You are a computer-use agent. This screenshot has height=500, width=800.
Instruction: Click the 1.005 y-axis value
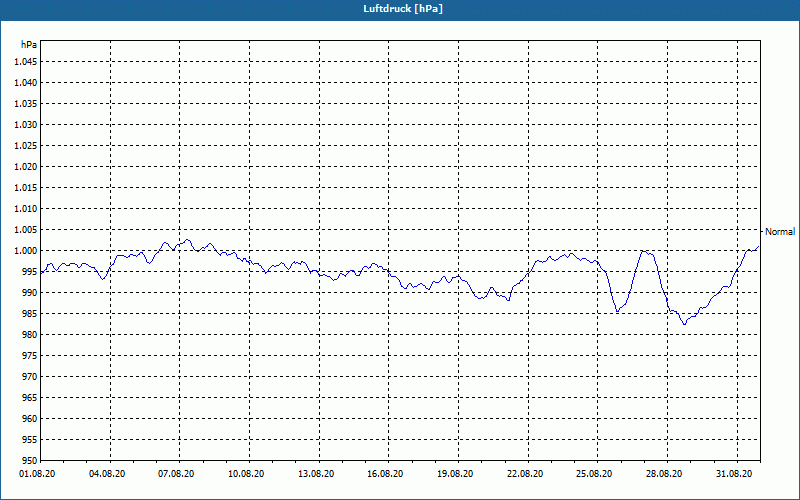26,230
